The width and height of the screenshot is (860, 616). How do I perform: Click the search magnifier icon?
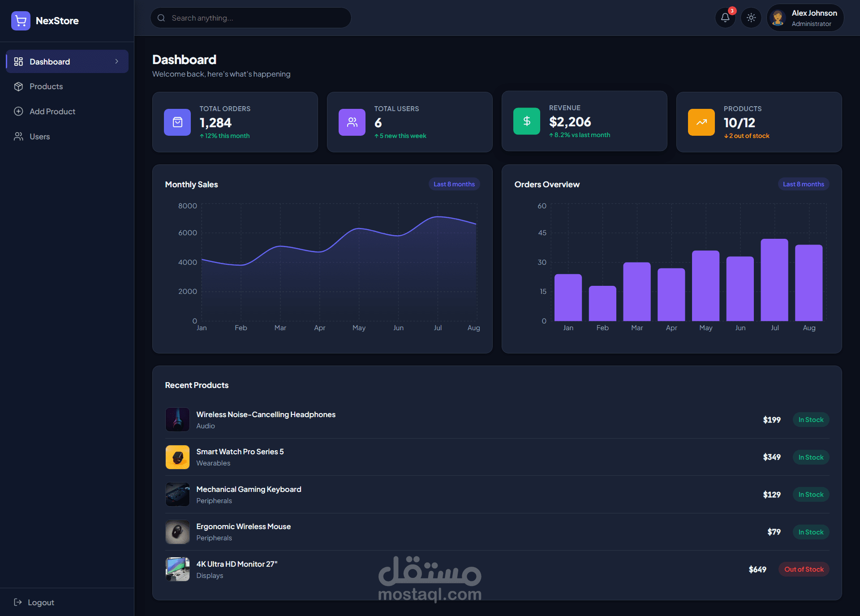161,18
